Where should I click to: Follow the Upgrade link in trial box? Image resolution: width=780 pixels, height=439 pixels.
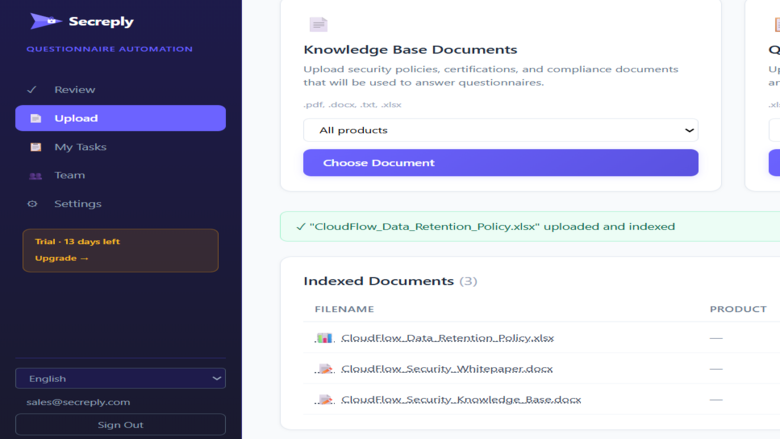[62, 259]
